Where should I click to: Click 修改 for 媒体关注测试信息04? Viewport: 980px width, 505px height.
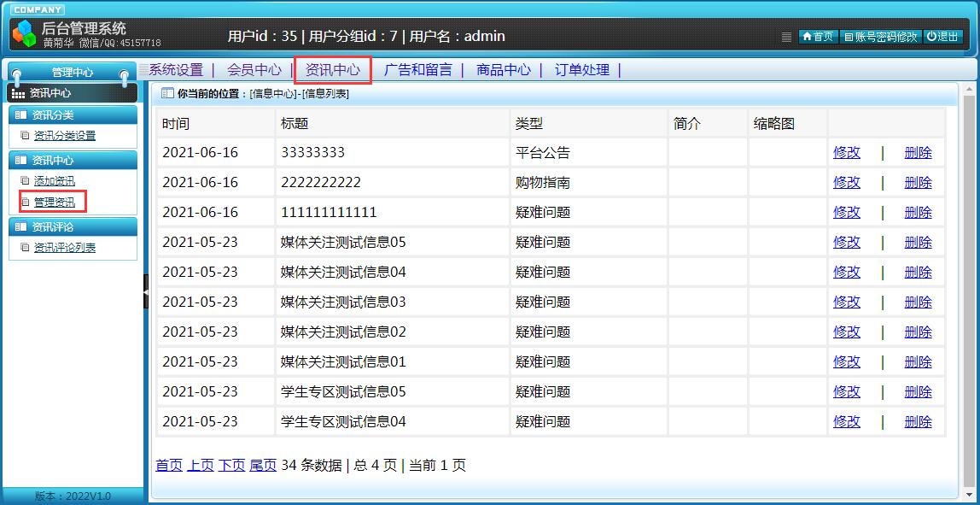coord(847,273)
